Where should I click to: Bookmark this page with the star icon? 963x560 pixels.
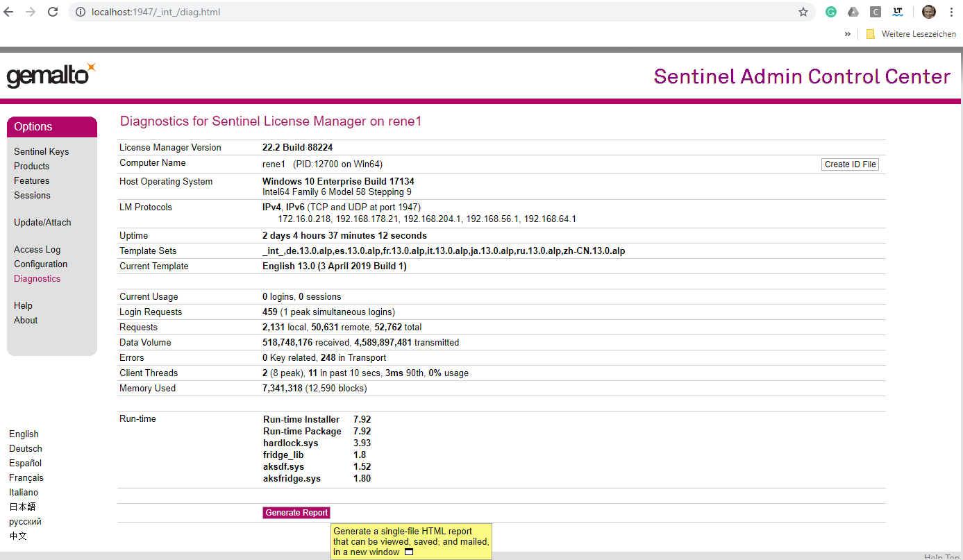tap(803, 12)
